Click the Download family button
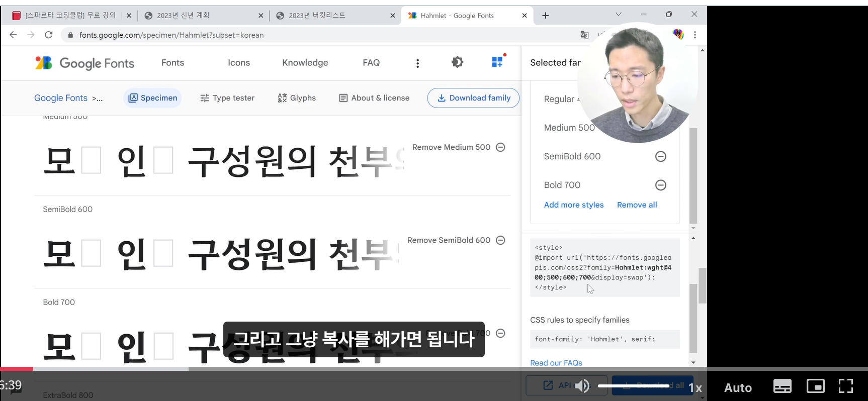Image resolution: width=868 pixels, height=401 pixels. pyautogui.click(x=473, y=98)
